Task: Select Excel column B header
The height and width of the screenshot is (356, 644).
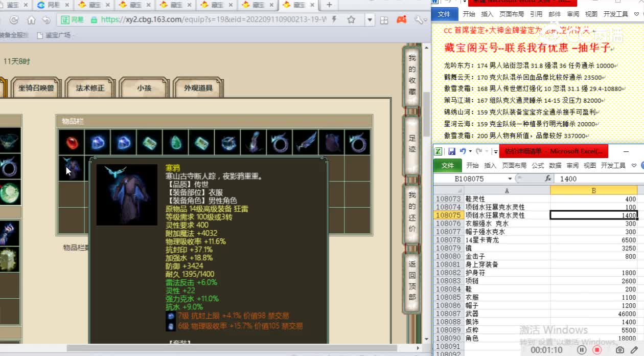Action: point(594,190)
